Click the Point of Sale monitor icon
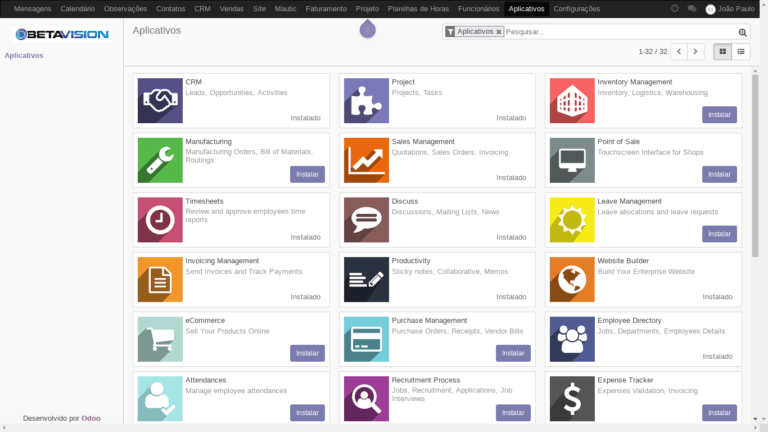This screenshot has height=432, width=768. [572, 160]
